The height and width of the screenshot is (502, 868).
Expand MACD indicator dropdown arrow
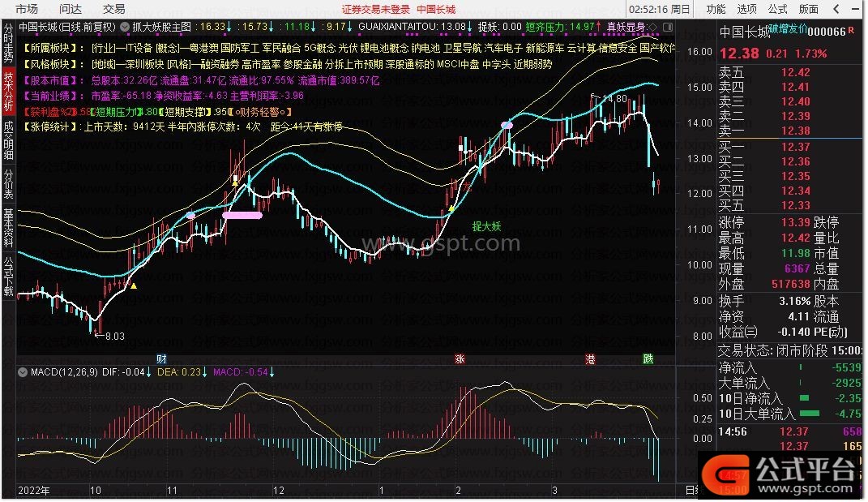coord(23,372)
